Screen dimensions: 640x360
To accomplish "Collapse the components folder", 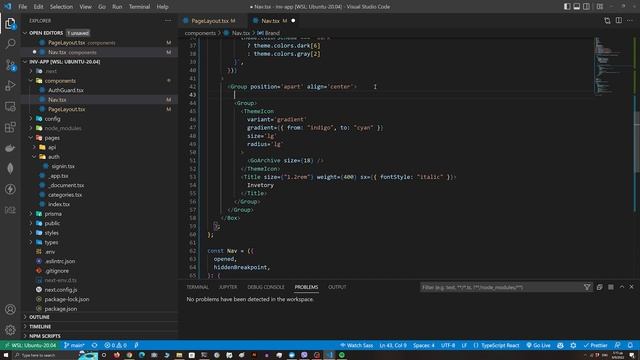I will [x=31, y=81].
